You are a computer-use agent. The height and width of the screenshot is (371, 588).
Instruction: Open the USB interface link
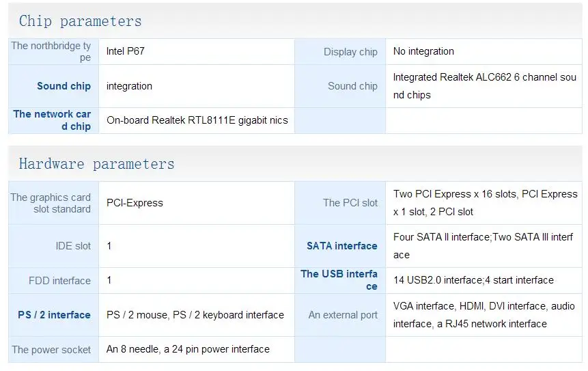click(339, 280)
